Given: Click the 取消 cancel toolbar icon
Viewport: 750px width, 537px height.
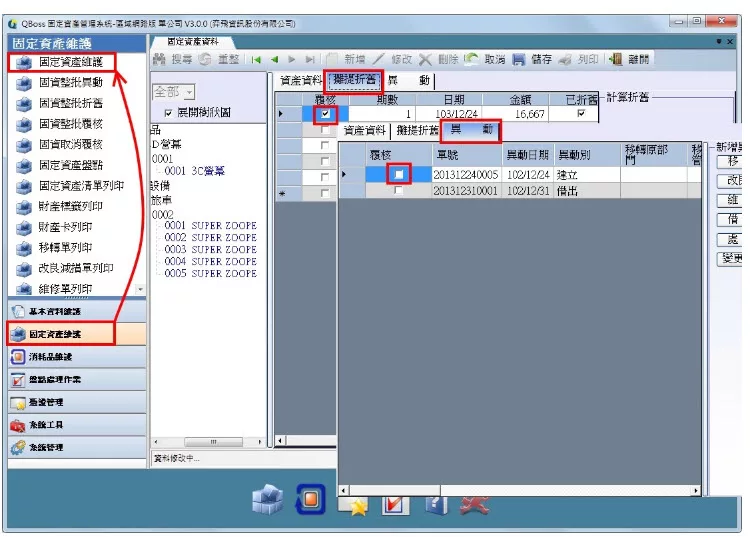Looking at the screenshot, I should click(471, 60).
